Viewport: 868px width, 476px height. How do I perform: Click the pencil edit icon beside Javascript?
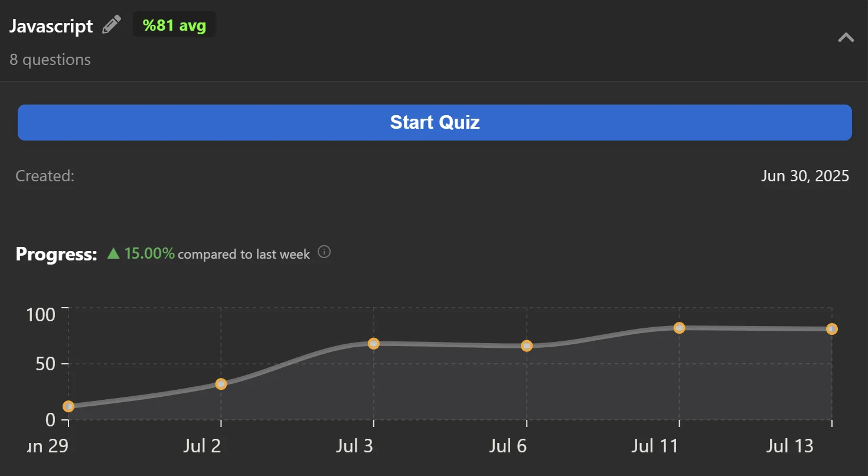tap(111, 25)
